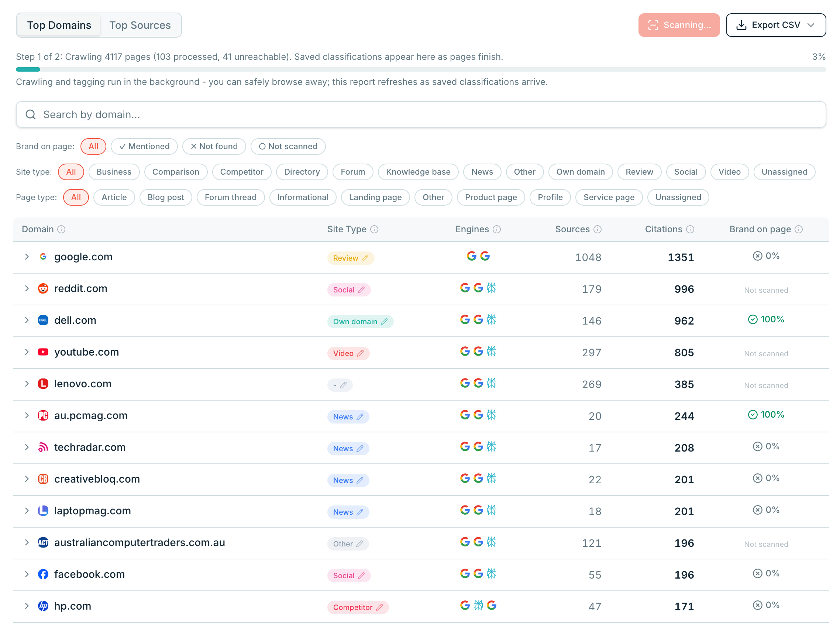This screenshot has width=840, height=624.
Task: Click the search magnifier icon
Action: click(x=31, y=114)
